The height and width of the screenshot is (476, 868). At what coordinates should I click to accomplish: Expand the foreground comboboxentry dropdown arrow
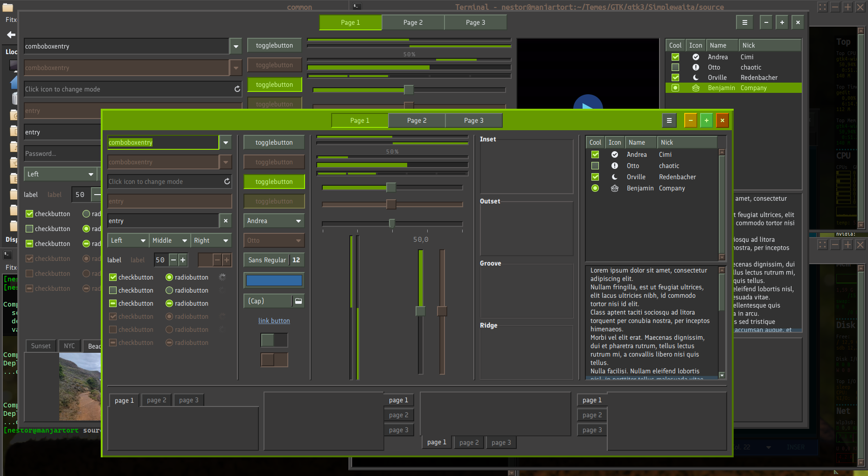(226, 142)
